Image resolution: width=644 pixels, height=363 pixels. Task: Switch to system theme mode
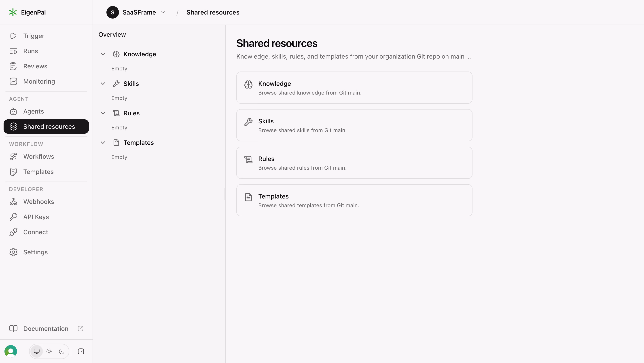(x=37, y=352)
